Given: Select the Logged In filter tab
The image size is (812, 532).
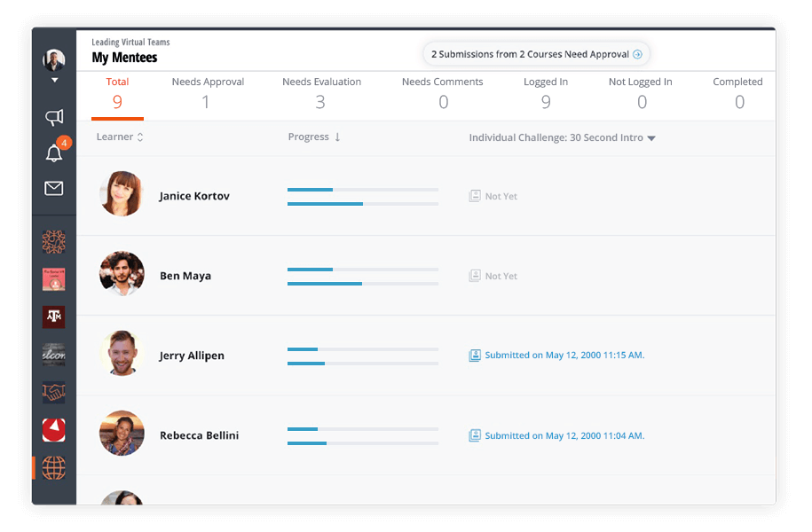Looking at the screenshot, I should pyautogui.click(x=545, y=92).
